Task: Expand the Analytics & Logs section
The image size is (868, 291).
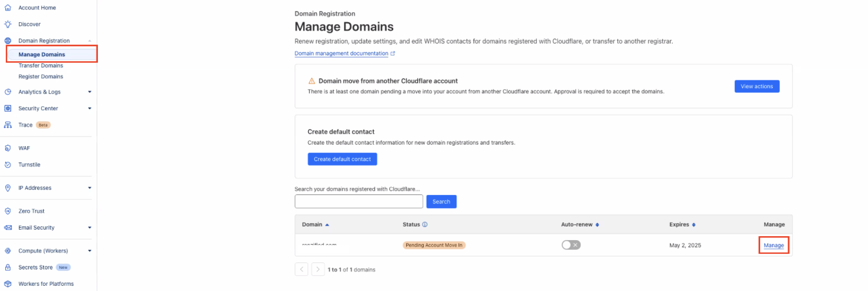Action: (89, 92)
